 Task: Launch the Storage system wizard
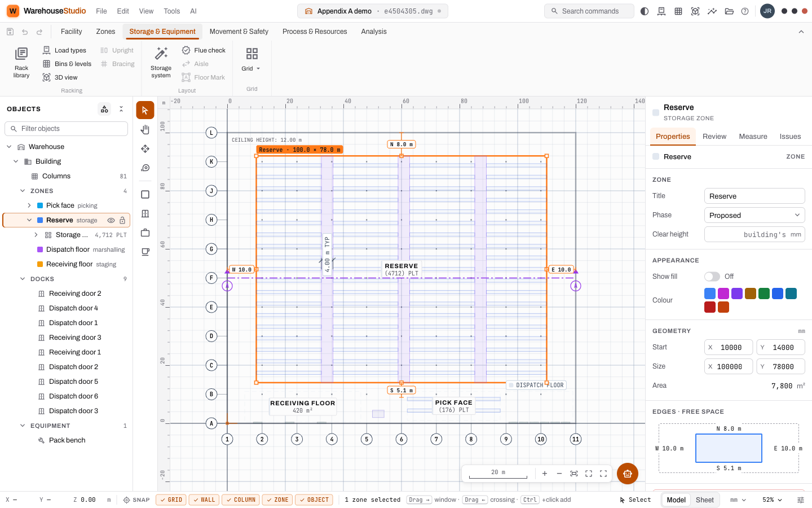coord(161,63)
